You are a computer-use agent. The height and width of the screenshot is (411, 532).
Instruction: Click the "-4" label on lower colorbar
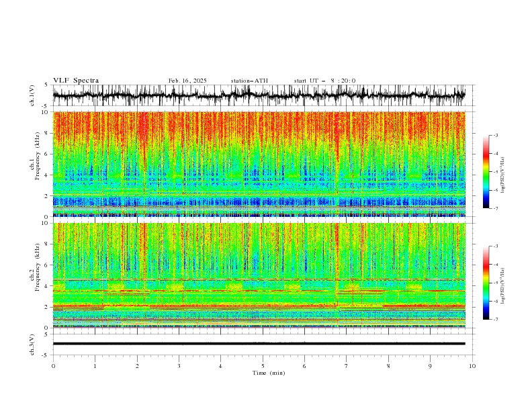click(495, 265)
